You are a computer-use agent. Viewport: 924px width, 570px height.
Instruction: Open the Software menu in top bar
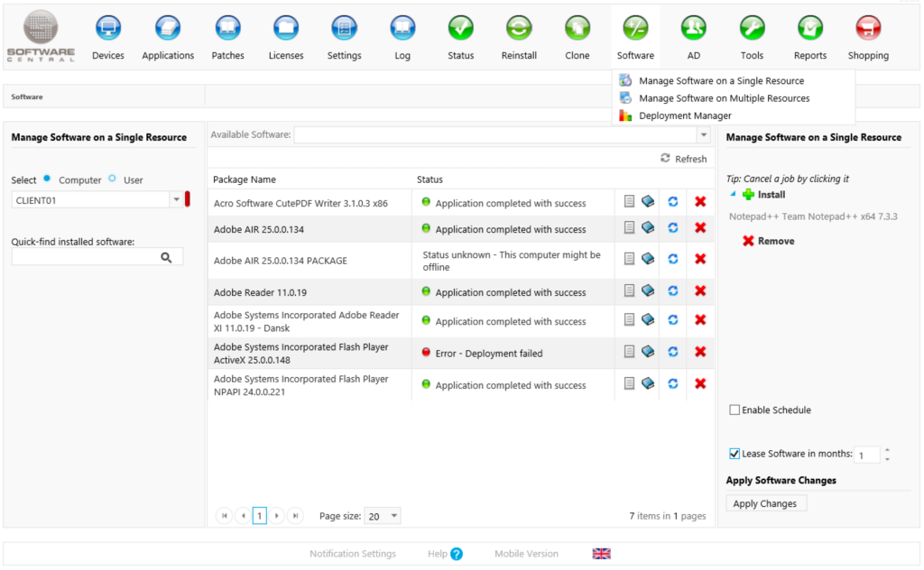coord(635,38)
